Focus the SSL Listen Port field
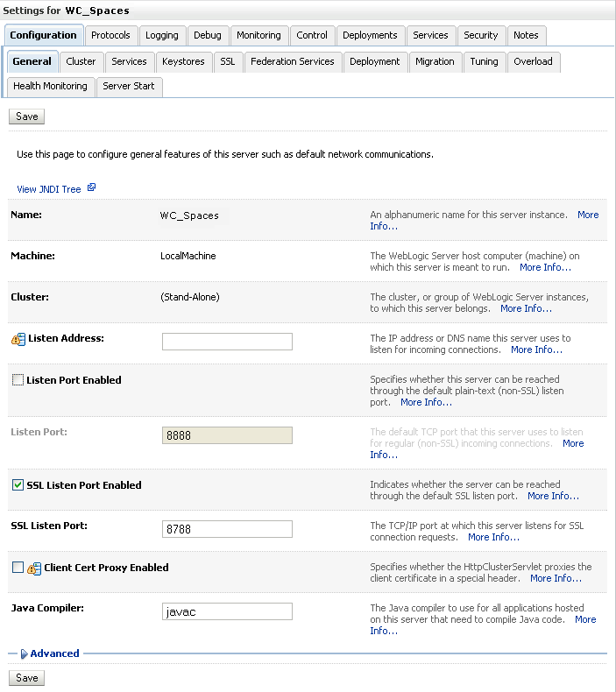Viewport: 616px width, 692px height. coord(227,529)
